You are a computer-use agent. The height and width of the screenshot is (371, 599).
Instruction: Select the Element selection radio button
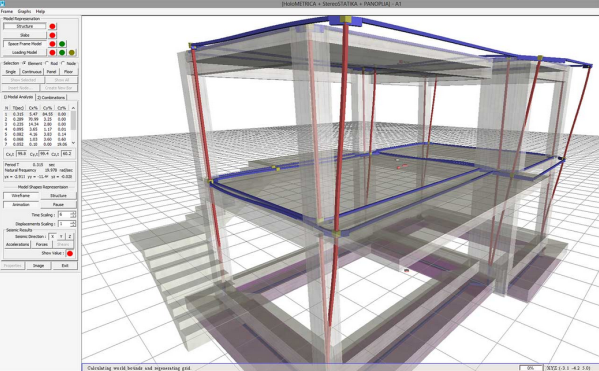point(24,63)
